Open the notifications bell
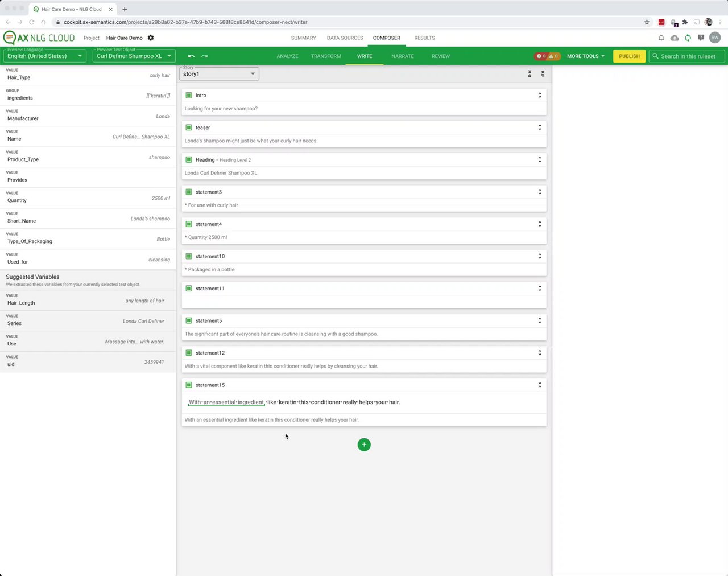The height and width of the screenshot is (576, 728). [661, 38]
